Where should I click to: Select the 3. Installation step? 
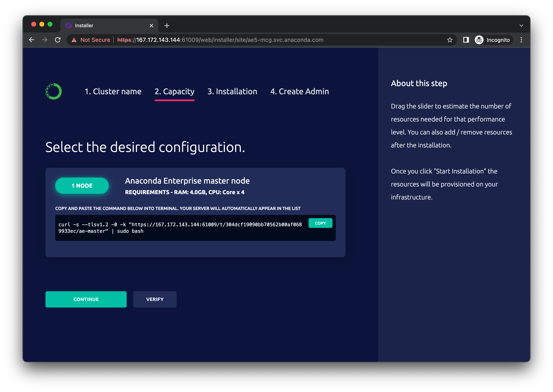coord(232,91)
